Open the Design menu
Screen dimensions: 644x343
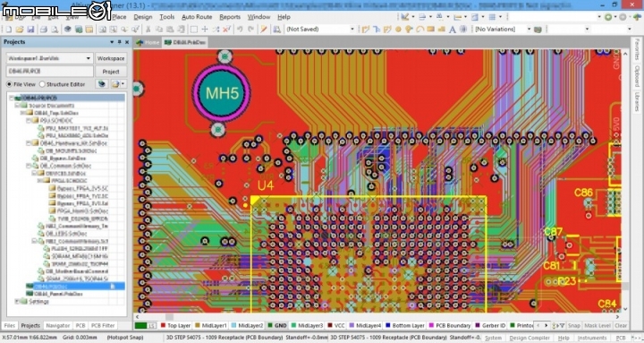click(143, 17)
